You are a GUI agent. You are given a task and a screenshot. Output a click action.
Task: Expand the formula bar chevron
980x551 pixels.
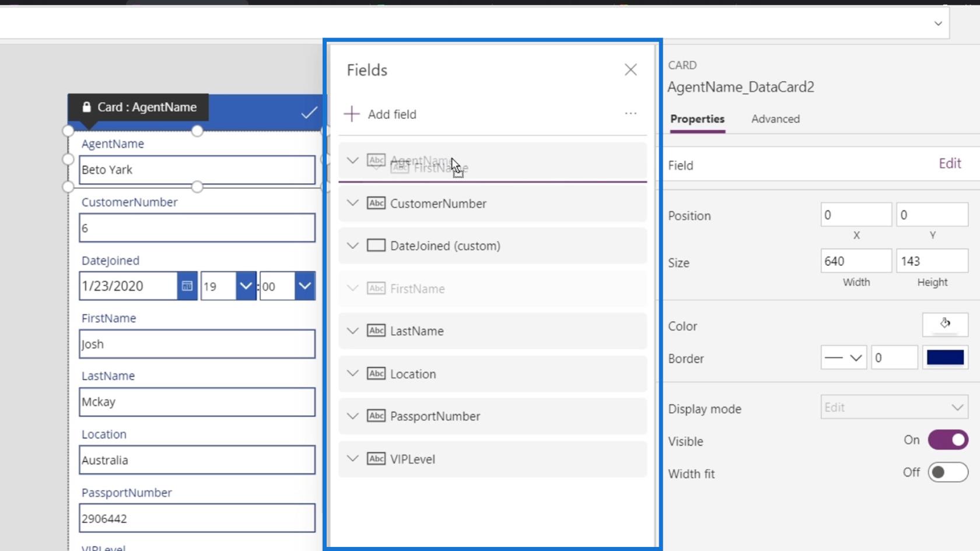coord(938,24)
